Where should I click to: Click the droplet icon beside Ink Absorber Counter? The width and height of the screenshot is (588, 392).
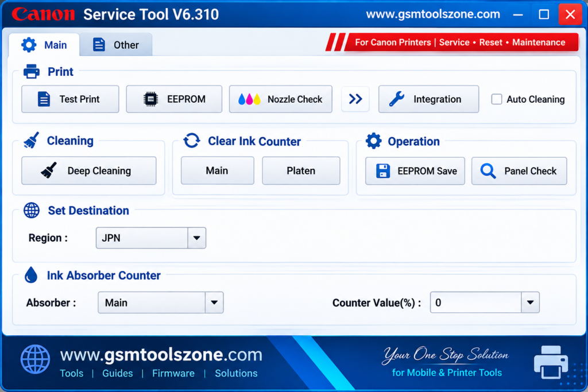tap(31, 275)
